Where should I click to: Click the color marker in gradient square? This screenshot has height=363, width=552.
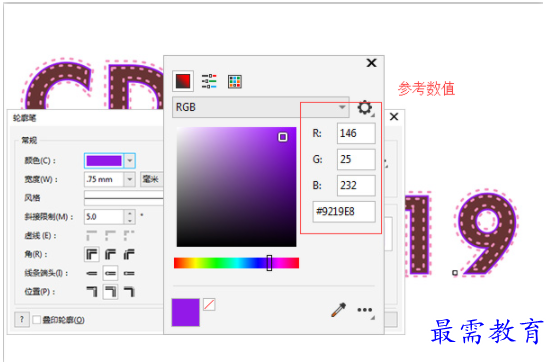[283, 137]
